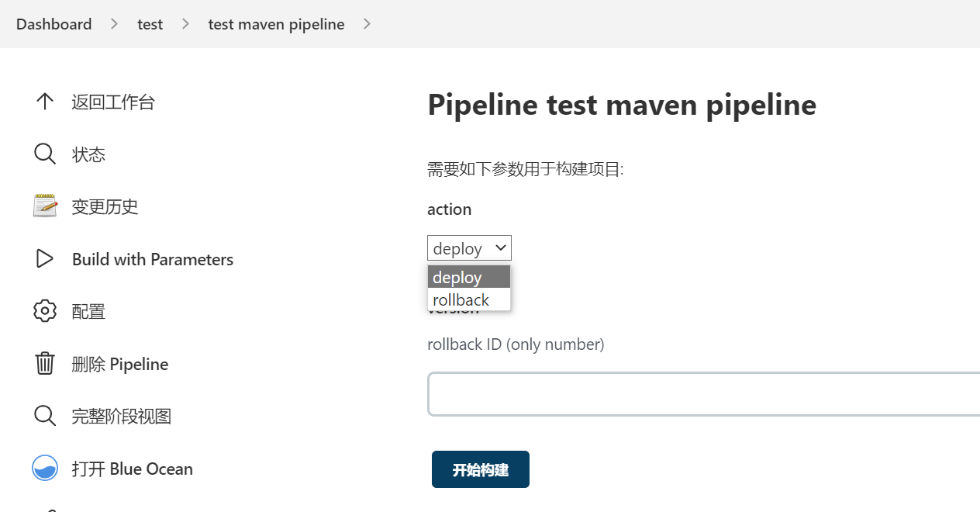Click the up-arrow icon beside 返回工作台
Image resolution: width=980 pixels, height=512 pixels.
(x=45, y=102)
